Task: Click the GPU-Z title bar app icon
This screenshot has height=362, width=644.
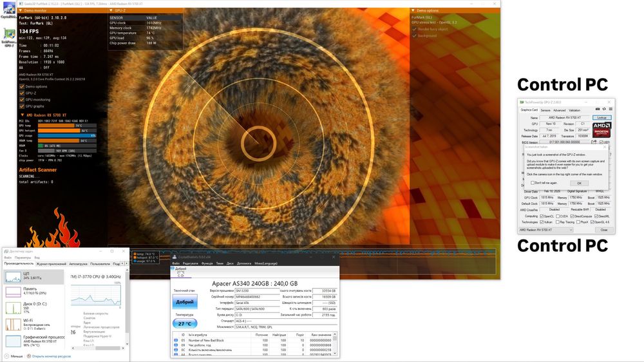Action: 522,102
